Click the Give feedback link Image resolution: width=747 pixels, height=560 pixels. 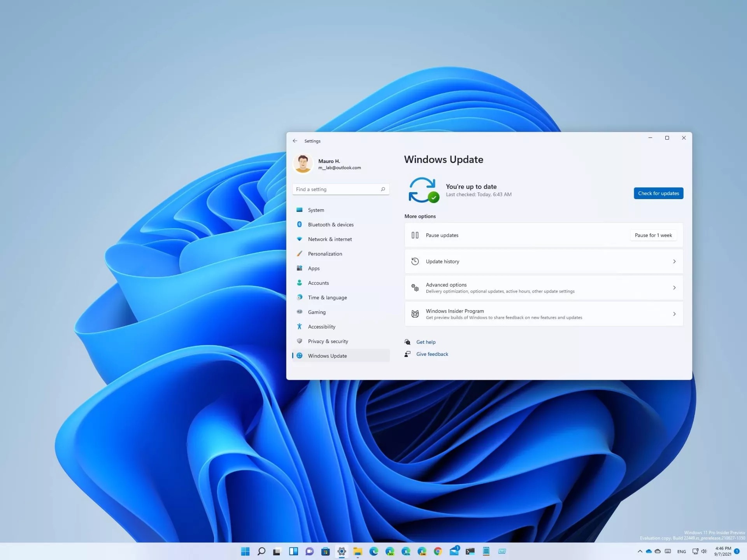tap(432, 354)
